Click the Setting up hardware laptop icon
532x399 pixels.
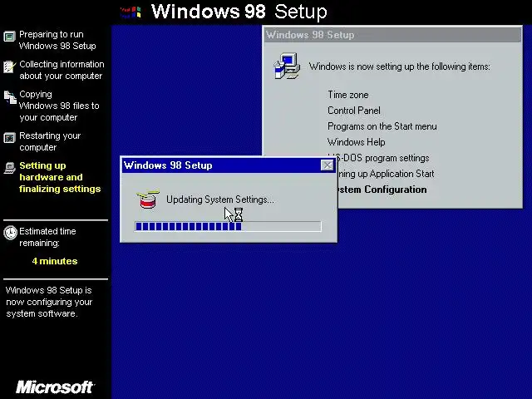(9, 168)
